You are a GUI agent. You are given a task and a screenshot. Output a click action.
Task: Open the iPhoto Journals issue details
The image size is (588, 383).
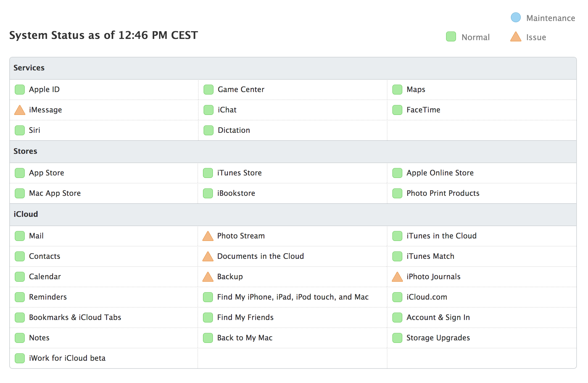(433, 277)
